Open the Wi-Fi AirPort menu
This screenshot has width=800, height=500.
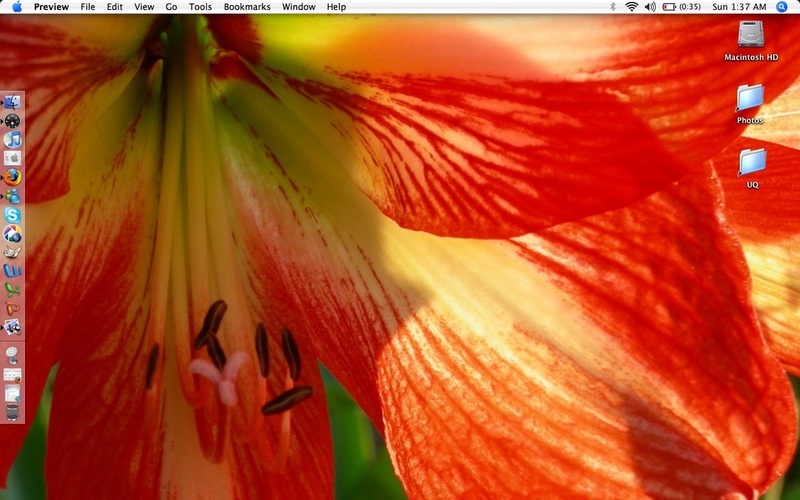[x=632, y=7]
